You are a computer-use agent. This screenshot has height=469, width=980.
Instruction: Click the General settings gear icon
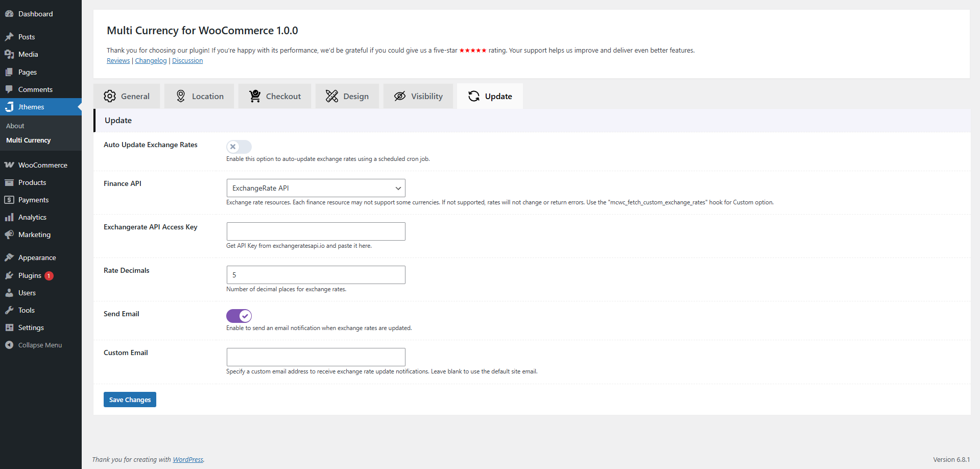(109, 96)
